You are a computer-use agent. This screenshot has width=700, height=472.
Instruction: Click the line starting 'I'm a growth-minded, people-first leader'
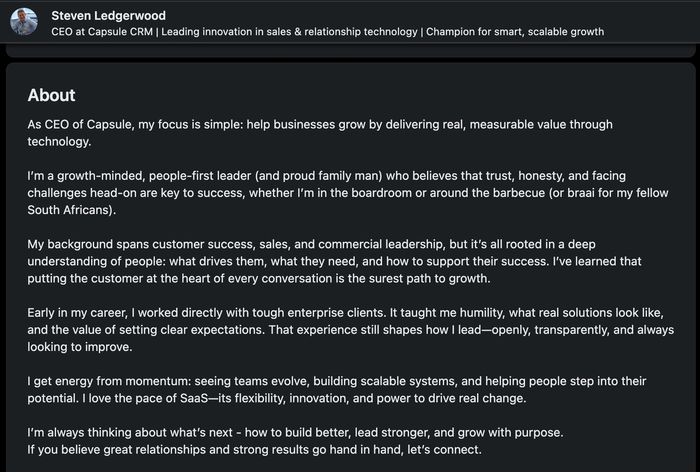[327, 176]
